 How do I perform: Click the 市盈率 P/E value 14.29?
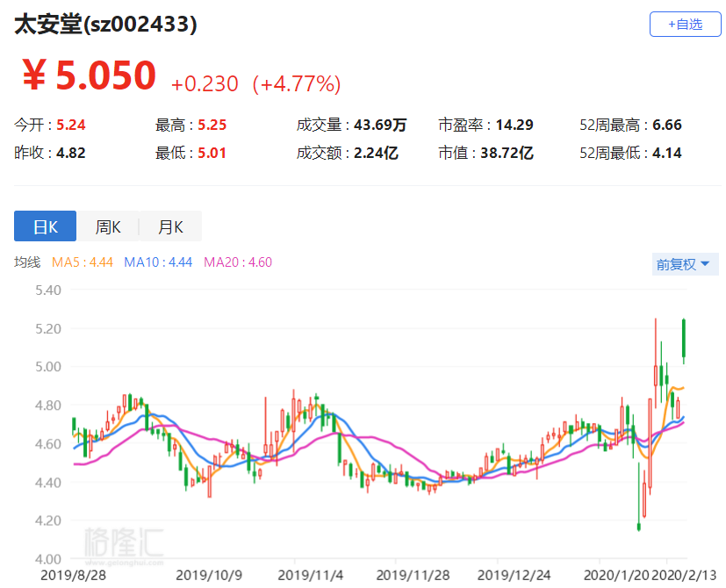click(514, 125)
